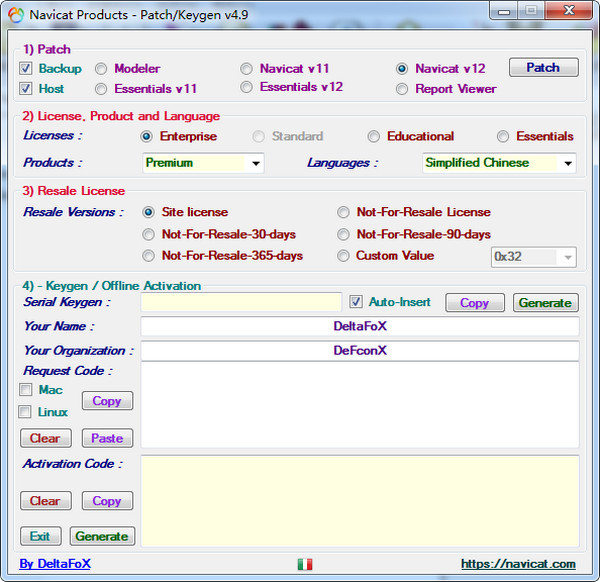Select the Modeler radio button
The width and height of the screenshot is (600, 582).
(x=101, y=69)
